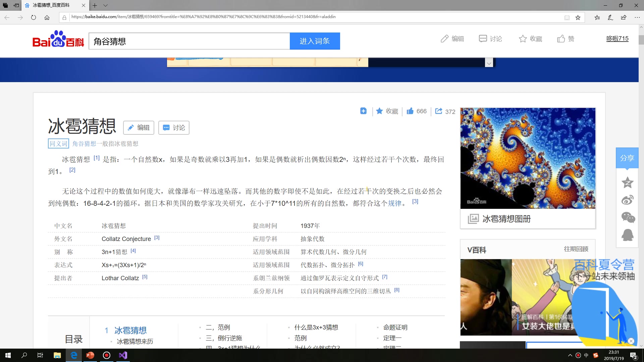644x362 pixels.
Task: Click the blue plus icon above the article
Action: click(363, 111)
